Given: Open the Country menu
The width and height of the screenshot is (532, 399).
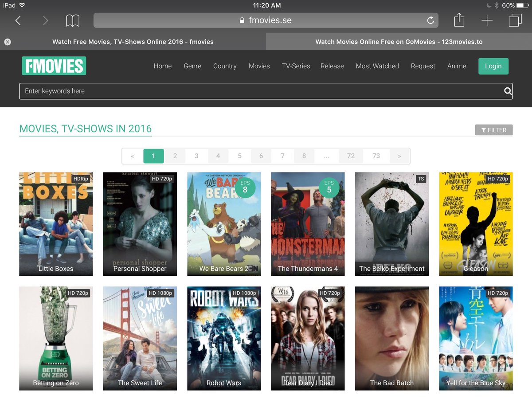Looking at the screenshot, I should [225, 66].
